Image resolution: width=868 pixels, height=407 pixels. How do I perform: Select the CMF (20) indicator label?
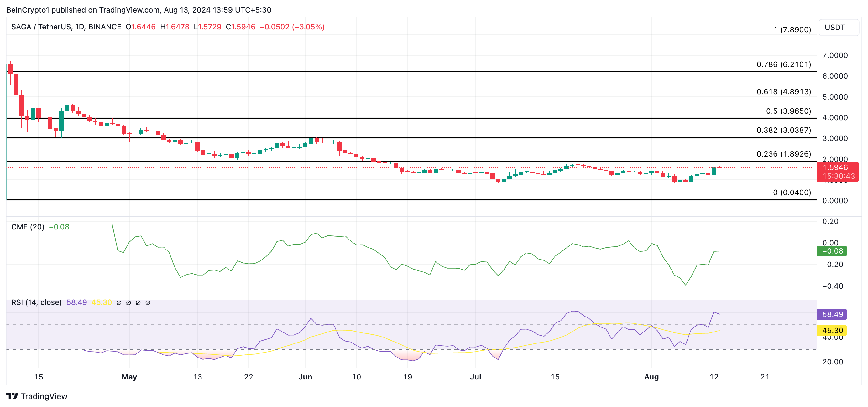point(28,227)
